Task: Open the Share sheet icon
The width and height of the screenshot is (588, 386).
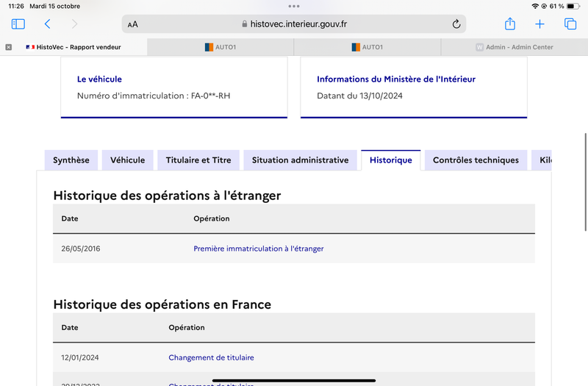Action: (x=510, y=24)
